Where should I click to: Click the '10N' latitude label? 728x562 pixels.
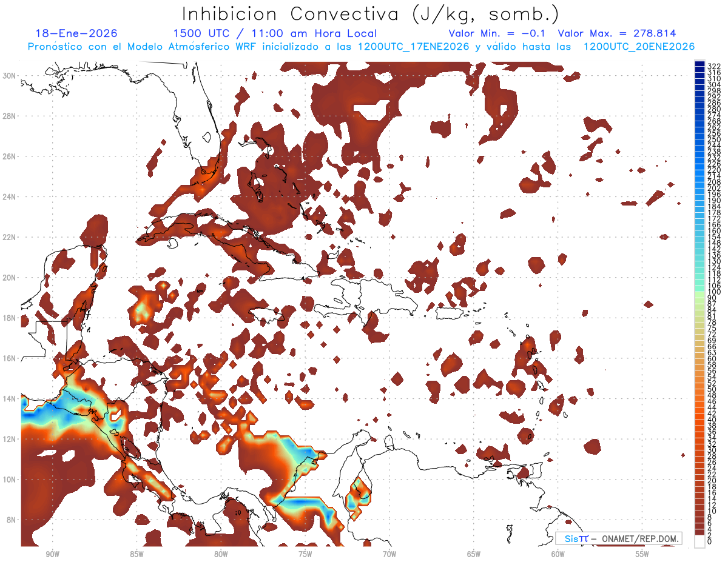point(10,479)
